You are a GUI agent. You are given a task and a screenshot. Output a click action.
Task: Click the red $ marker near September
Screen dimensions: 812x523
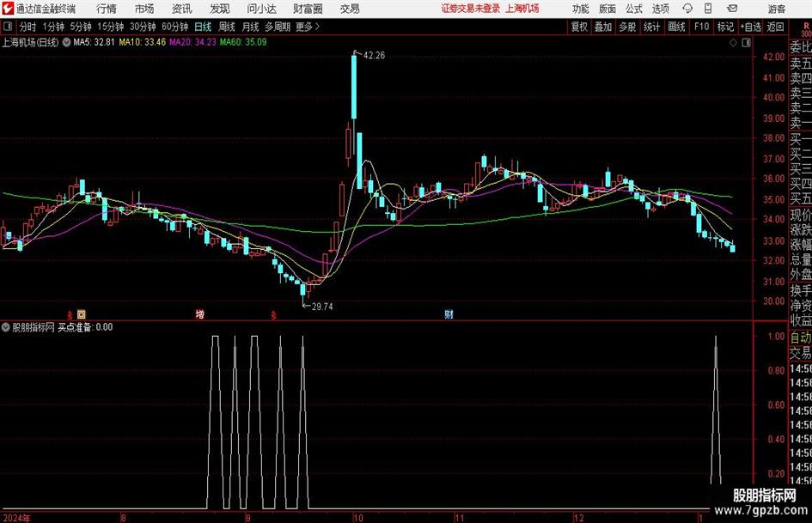coord(274,315)
